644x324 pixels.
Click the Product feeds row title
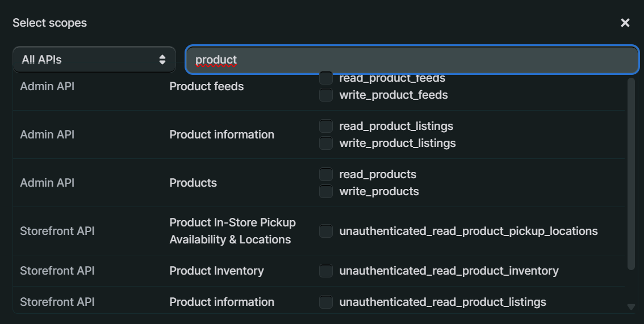[206, 87]
